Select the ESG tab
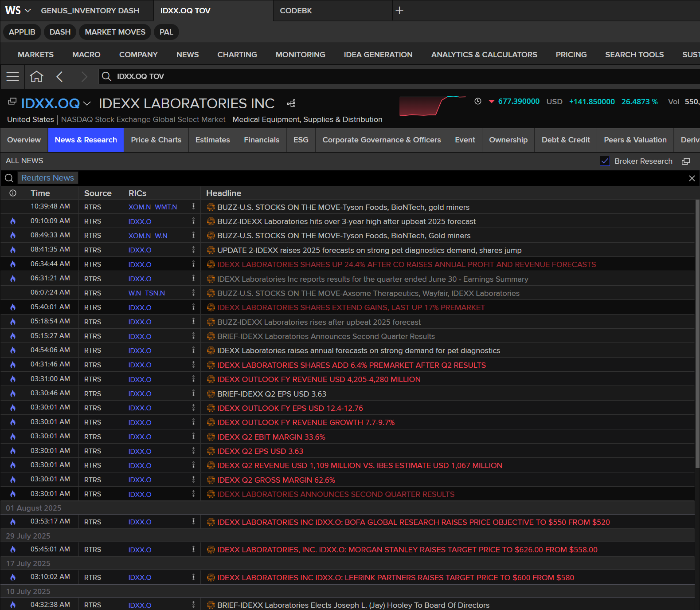 tap(301, 140)
